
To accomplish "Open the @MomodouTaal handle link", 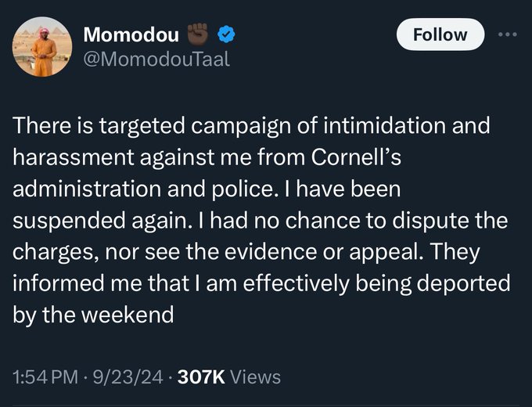I will pyautogui.click(x=156, y=59).
